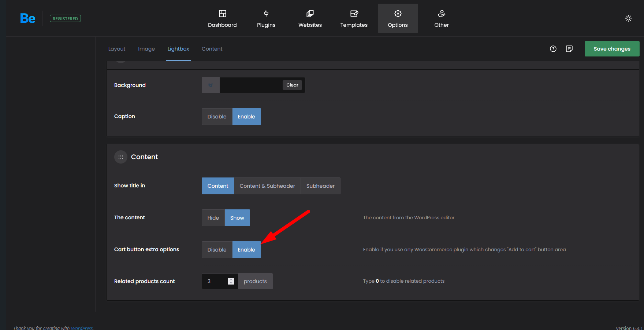Select the Lightbox tab
The height and width of the screenshot is (330, 644).
pyautogui.click(x=178, y=49)
